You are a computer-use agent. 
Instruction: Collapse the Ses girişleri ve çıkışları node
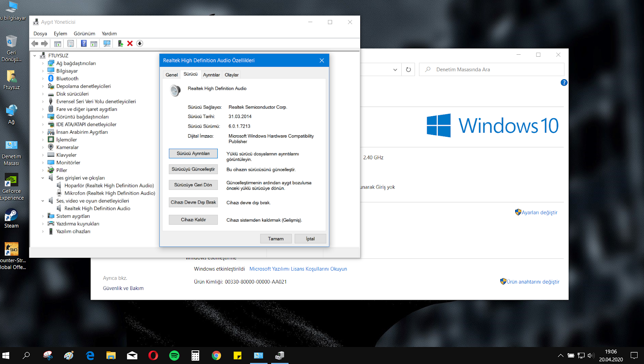point(43,178)
